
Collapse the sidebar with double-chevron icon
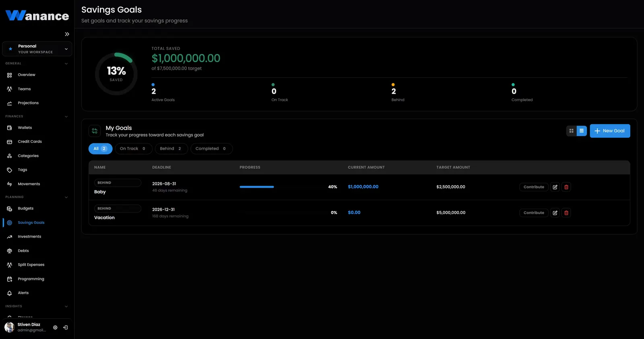tap(67, 34)
